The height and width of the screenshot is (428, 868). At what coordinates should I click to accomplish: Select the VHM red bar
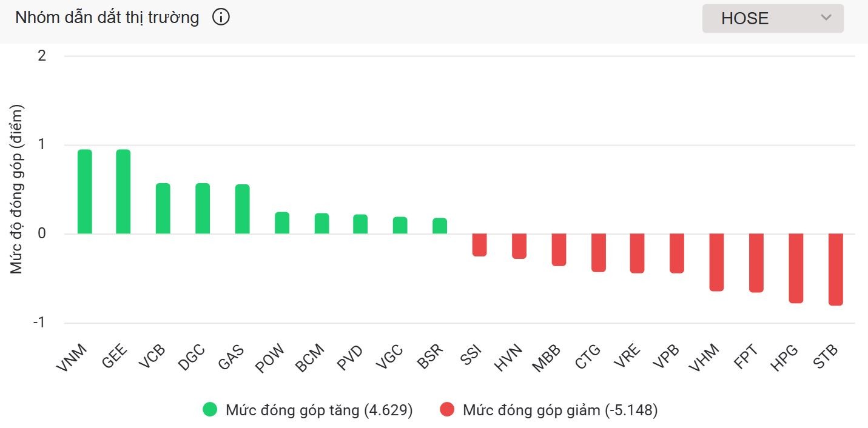[716, 262]
